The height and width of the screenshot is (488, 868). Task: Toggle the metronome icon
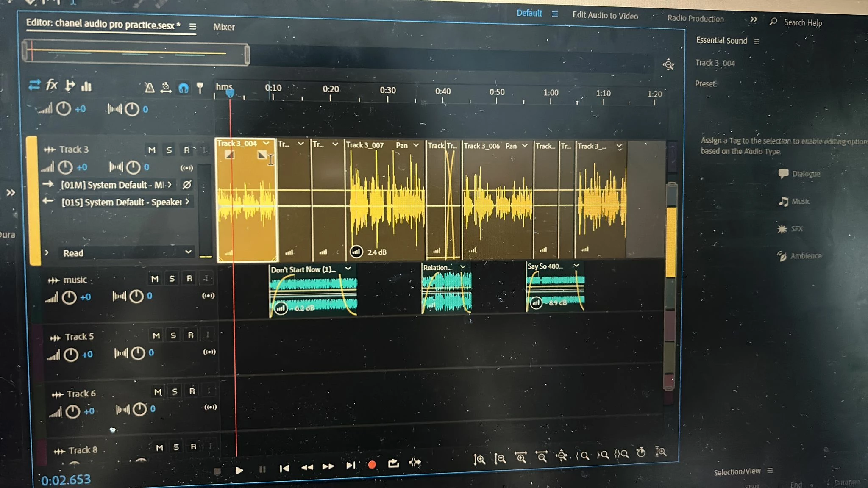click(x=149, y=88)
